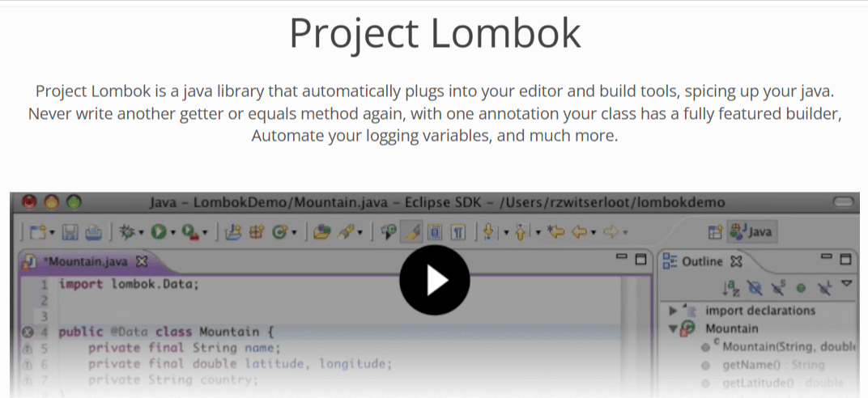Click the private final String name line

(185, 348)
